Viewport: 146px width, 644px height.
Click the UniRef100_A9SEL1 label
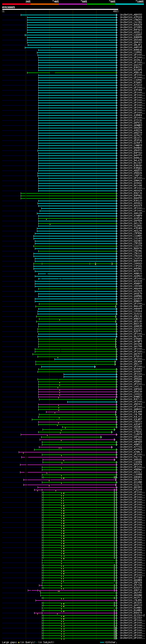pyautogui.click(x=131, y=32)
